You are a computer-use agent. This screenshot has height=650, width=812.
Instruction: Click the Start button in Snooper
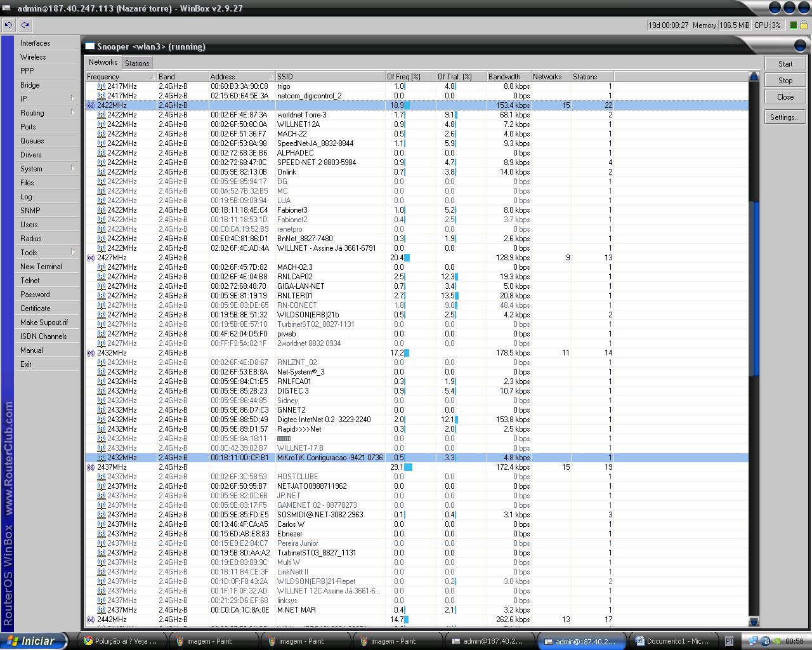(785, 64)
